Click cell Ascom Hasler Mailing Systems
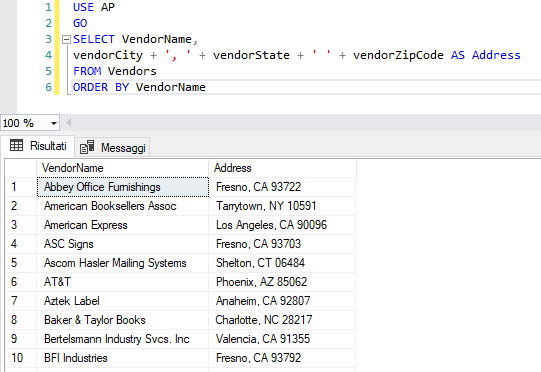 (x=122, y=263)
